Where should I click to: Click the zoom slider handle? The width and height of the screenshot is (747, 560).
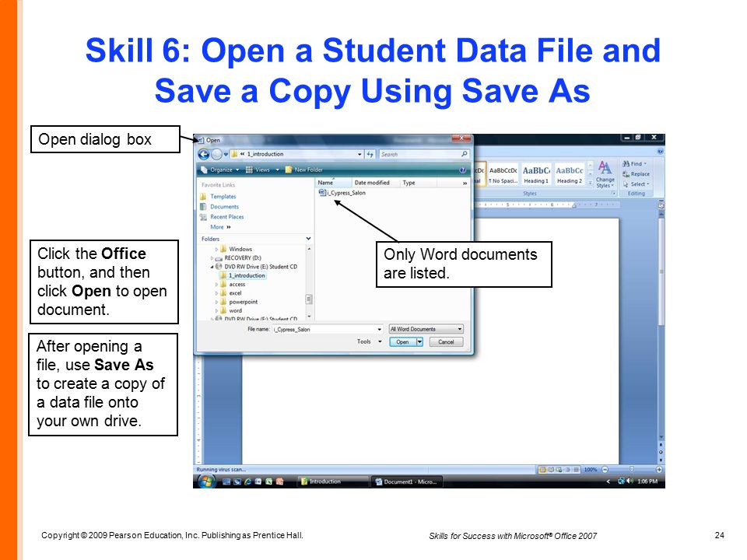(632, 469)
